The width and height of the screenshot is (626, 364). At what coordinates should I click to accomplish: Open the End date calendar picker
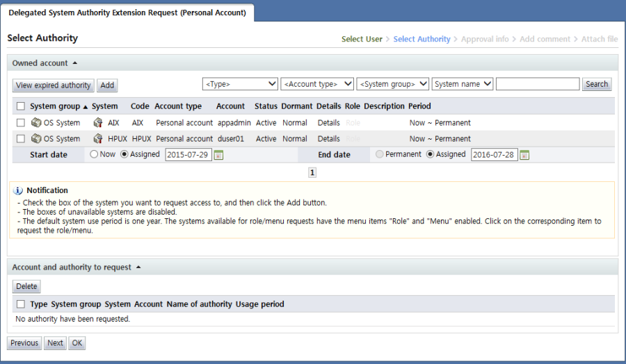tap(524, 155)
